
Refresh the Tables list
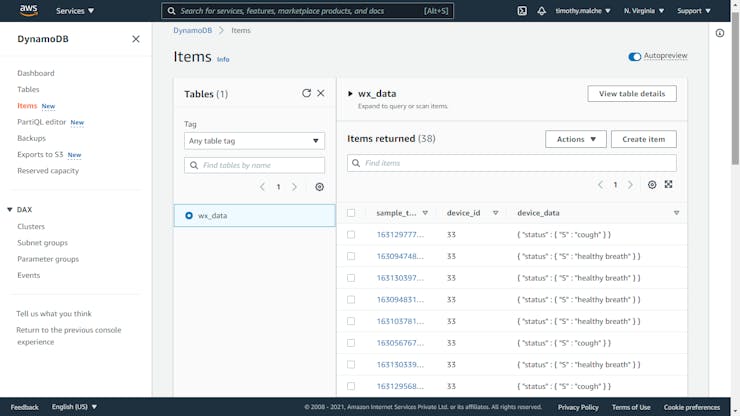pyautogui.click(x=306, y=93)
